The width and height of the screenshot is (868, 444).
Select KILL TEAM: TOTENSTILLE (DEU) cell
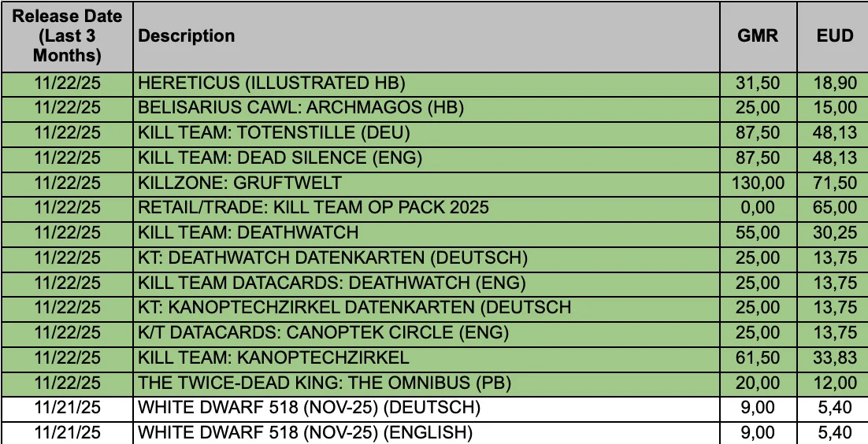[x=426, y=135]
